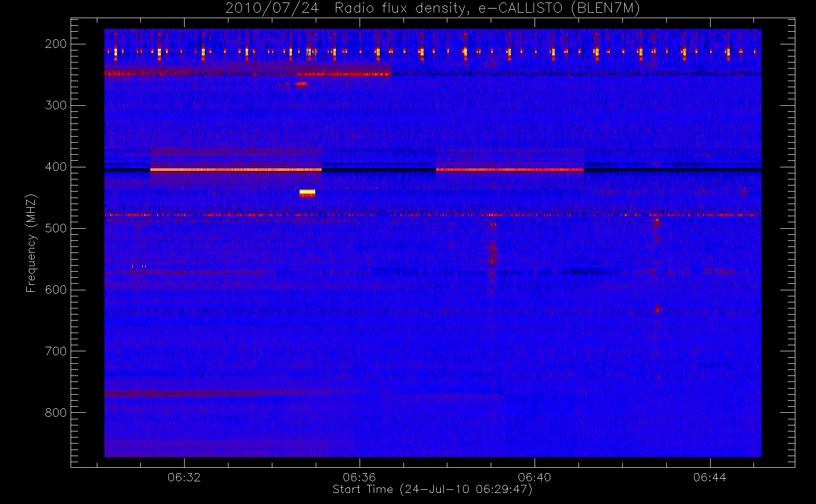Click the 06:32 time tick label
This screenshot has height=504, width=816.
pyautogui.click(x=184, y=477)
